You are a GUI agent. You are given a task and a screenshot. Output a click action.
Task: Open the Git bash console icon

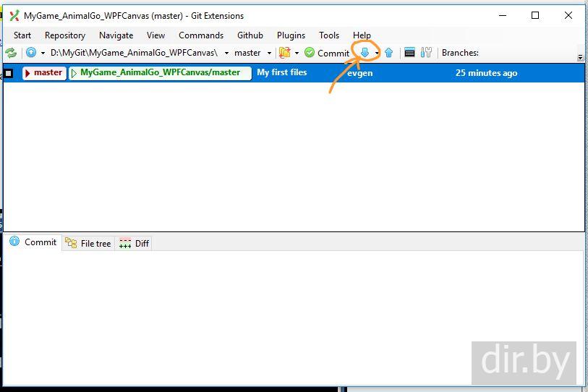[409, 53]
